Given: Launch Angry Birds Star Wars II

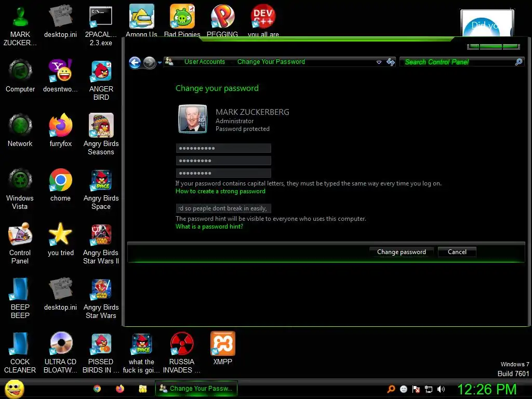Looking at the screenshot, I should [x=101, y=244].
